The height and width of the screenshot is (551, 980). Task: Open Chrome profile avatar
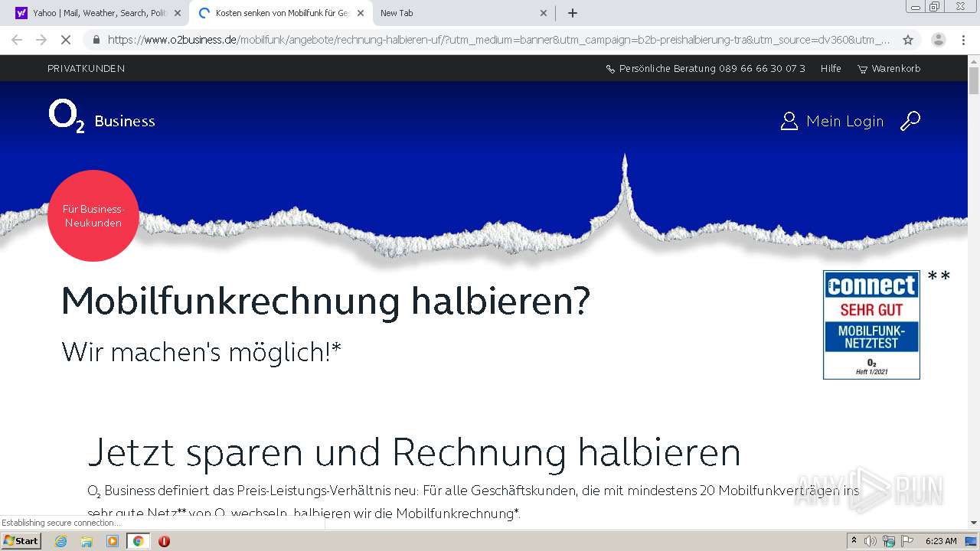(x=939, y=40)
